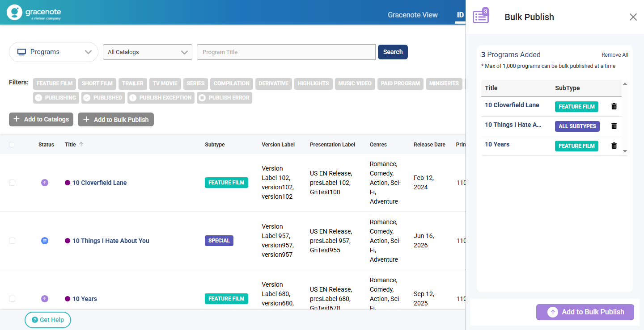Click Remove All link
644x330 pixels.
tap(614, 55)
